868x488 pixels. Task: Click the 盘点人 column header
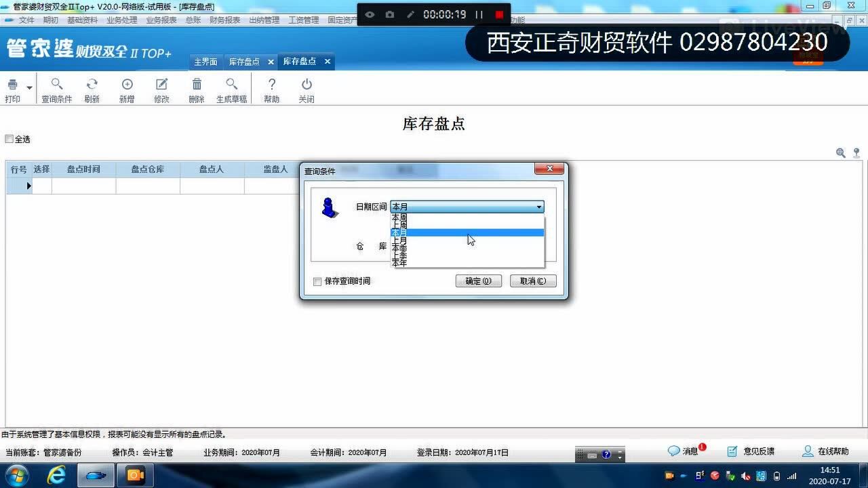(x=212, y=169)
